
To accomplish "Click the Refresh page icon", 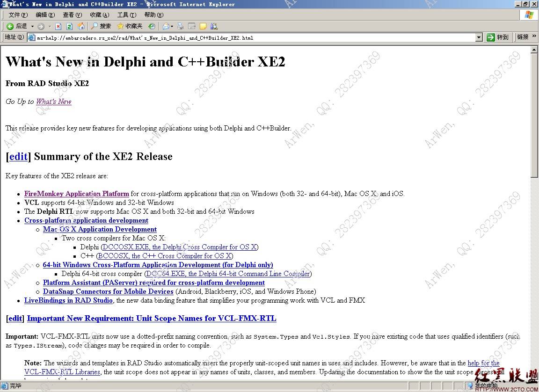I will 69,26.
